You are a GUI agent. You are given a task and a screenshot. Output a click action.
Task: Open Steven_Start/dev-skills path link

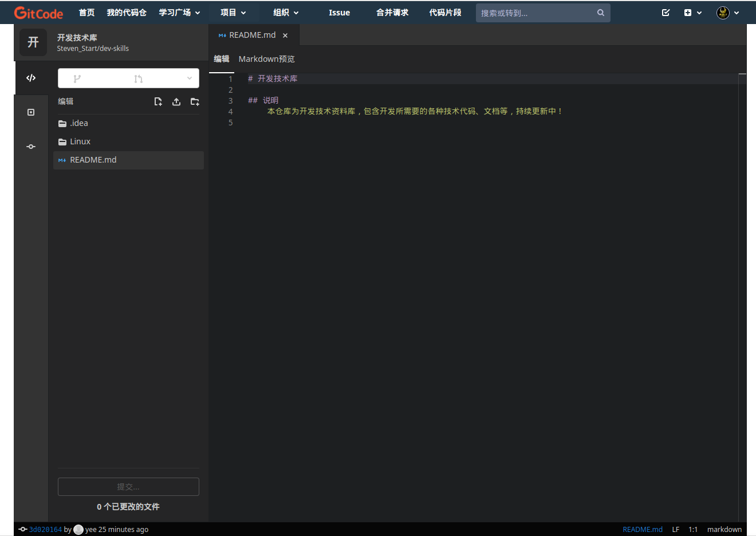coord(93,49)
